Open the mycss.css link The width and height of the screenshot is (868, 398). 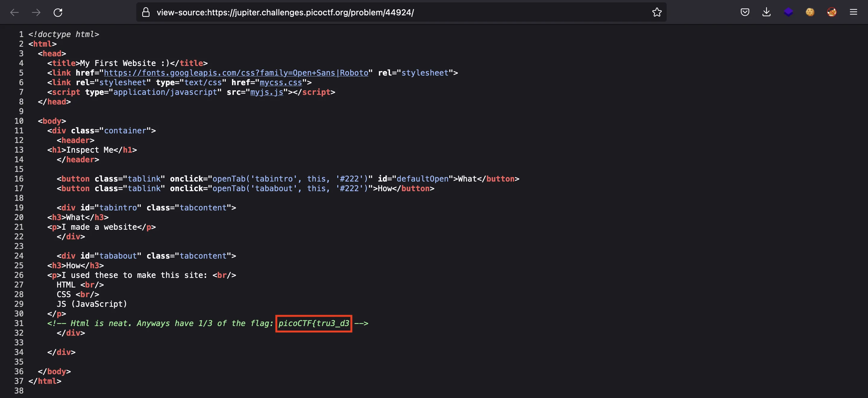[x=281, y=82]
